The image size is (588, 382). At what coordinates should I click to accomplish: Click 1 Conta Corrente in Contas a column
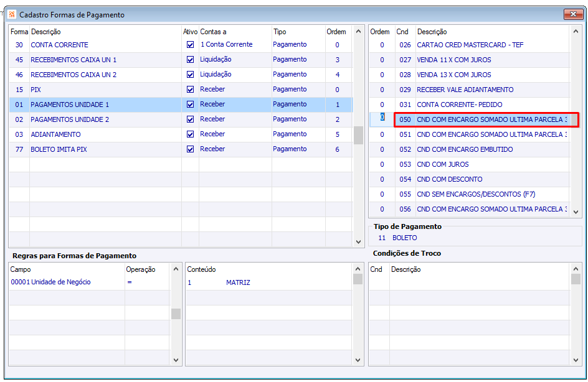click(x=227, y=44)
